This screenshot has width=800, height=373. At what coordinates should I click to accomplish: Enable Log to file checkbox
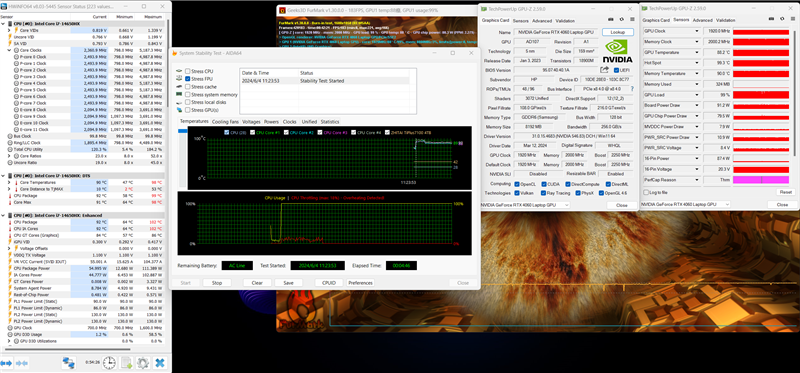(x=646, y=192)
